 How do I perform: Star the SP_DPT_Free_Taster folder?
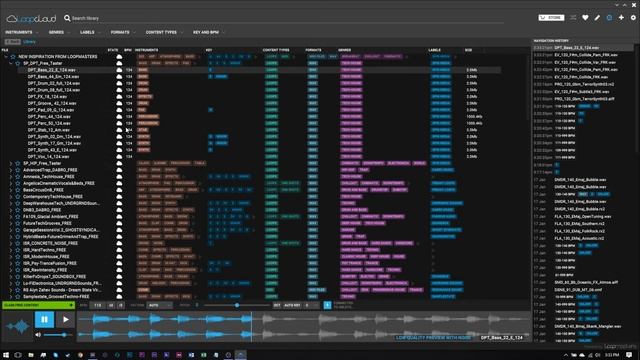coord(17,63)
